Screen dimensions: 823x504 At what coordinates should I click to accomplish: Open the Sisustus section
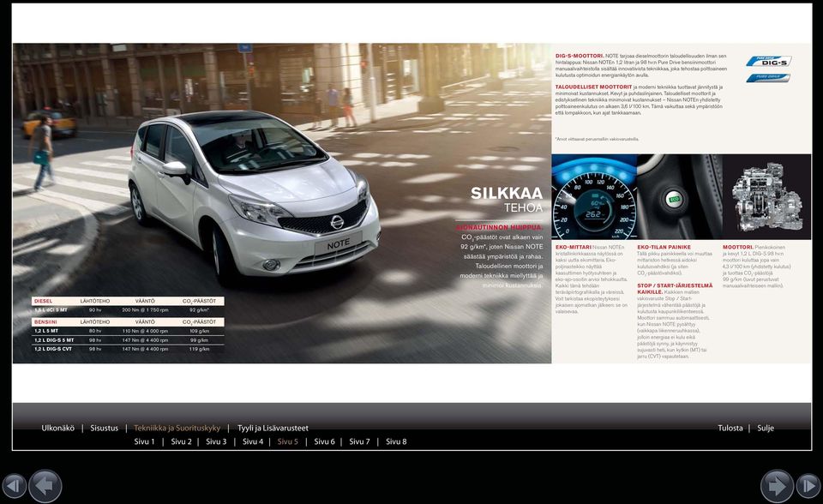pyautogui.click(x=105, y=428)
